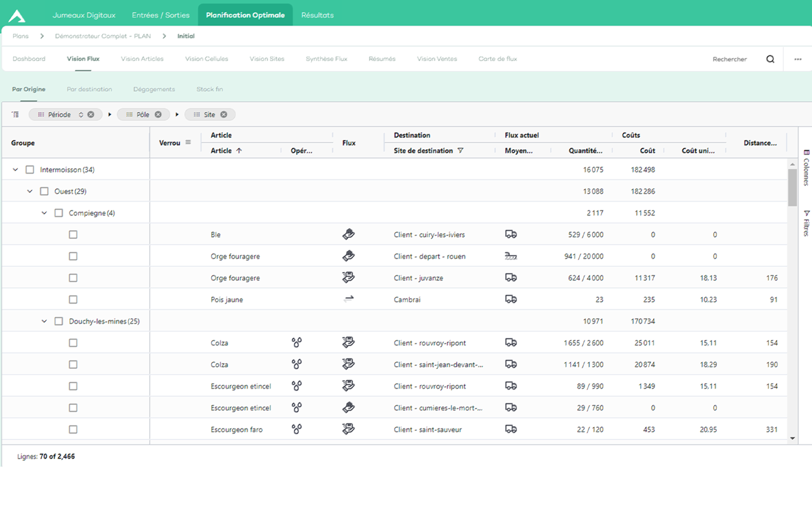Go to Démonstrateur Complet - PLAN breadcrumb
This screenshot has width=812, height=506.
pyautogui.click(x=103, y=36)
